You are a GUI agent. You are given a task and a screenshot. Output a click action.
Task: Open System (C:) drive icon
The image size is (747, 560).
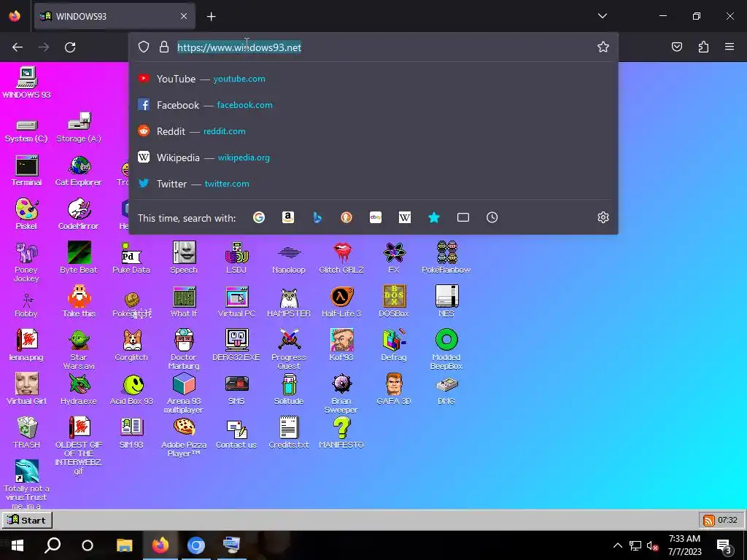click(x=27, y=125)
